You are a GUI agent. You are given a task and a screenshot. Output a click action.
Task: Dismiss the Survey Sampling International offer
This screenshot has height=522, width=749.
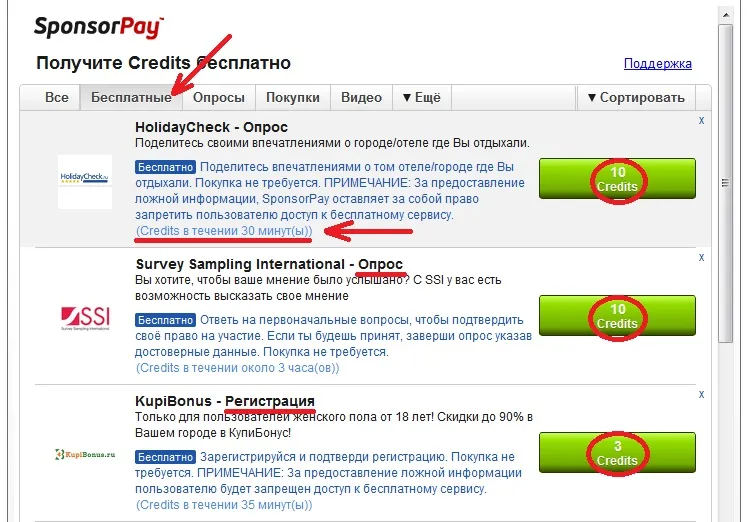pyautogui.click(x=701, y=257)
